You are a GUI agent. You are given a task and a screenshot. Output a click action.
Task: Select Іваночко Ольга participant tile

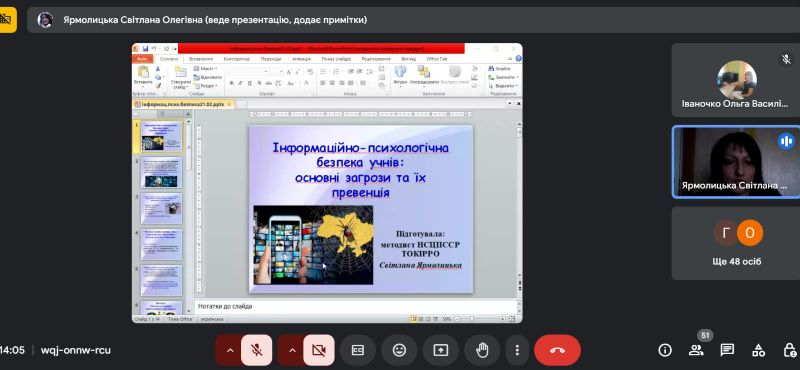point(736,80)
